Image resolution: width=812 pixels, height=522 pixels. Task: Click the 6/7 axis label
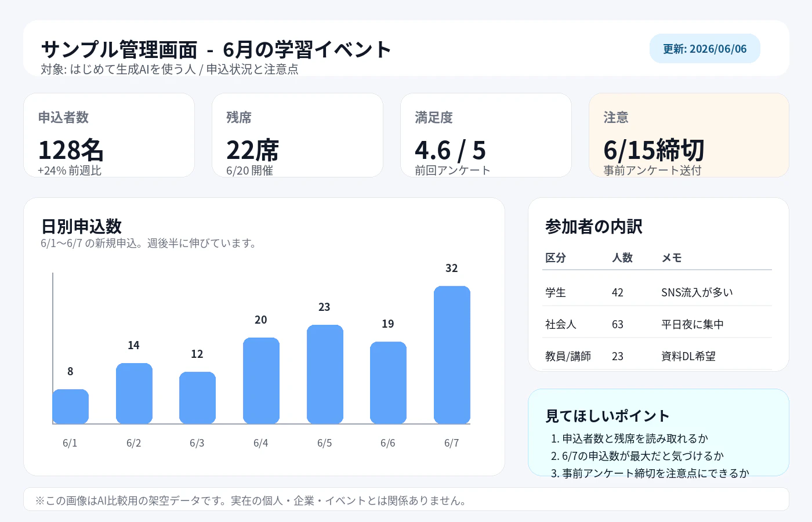click(x=452, y=443)
